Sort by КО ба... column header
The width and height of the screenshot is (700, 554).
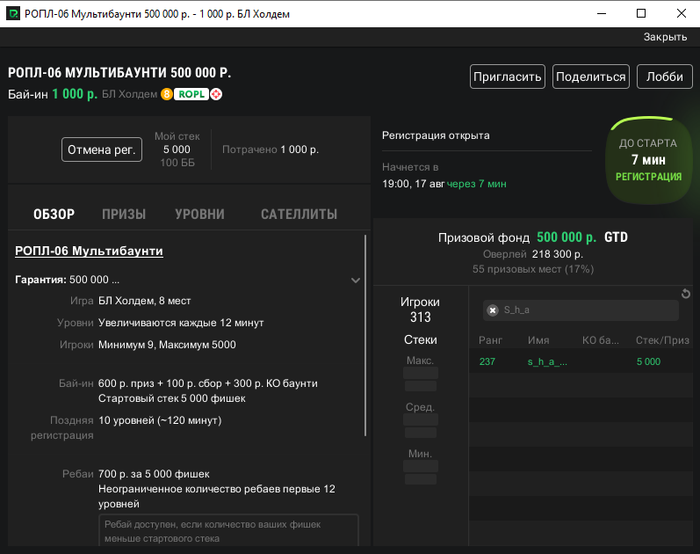pos(600,340)
